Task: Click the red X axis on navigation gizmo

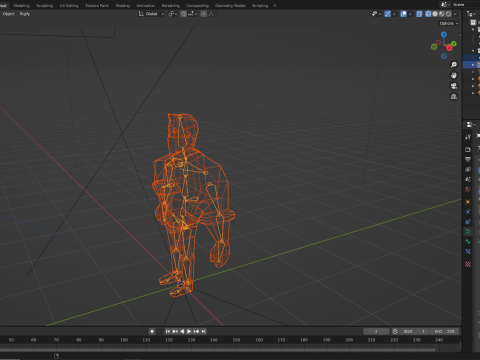Action: pos(449,48)
